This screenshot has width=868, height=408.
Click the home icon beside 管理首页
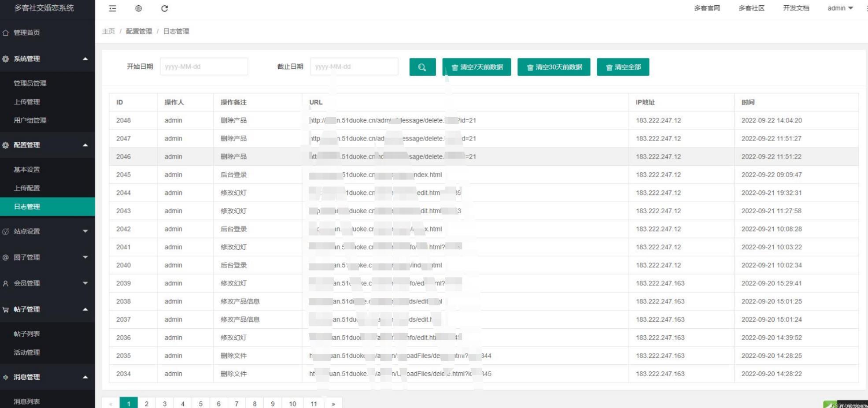(x=5, y=33)
